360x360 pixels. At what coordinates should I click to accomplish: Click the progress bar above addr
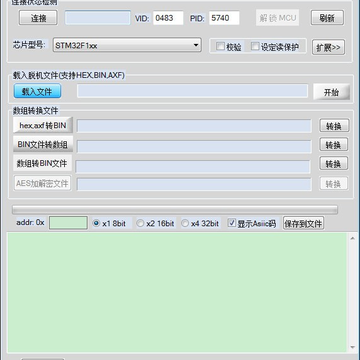[175, 209]
